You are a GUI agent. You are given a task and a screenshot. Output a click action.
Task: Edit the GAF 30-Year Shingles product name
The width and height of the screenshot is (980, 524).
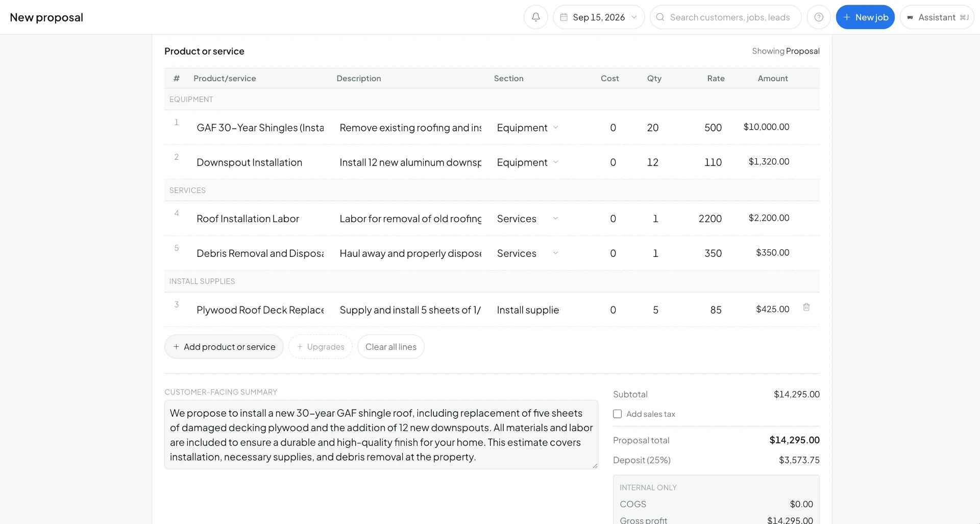click(260, 128)
